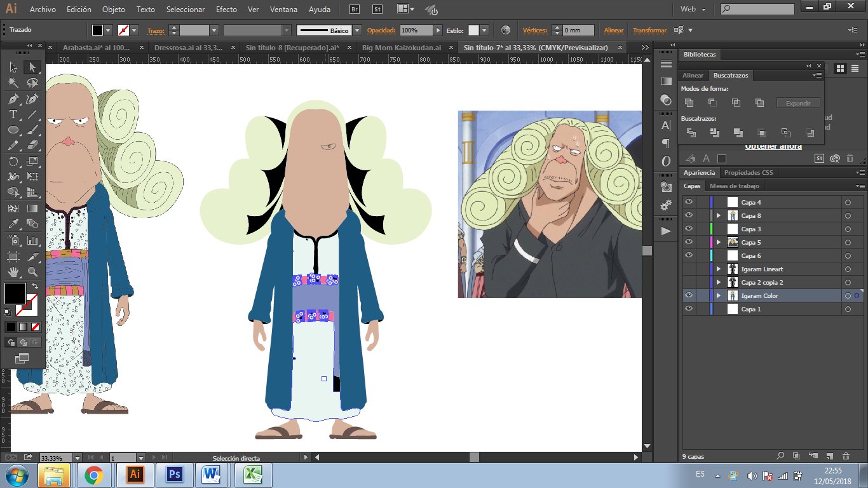Select the Scale tool
Screen dimensions: 868x488
(x=32, y=161)
